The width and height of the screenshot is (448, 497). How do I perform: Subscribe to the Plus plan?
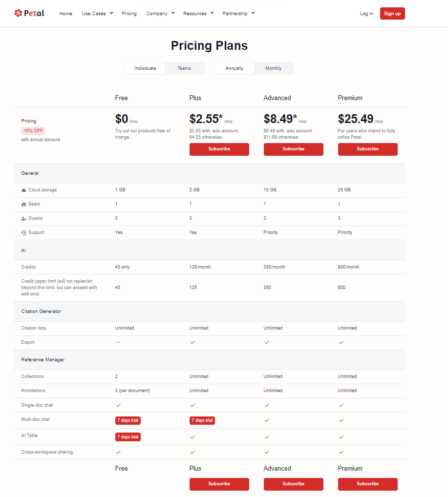219,149
